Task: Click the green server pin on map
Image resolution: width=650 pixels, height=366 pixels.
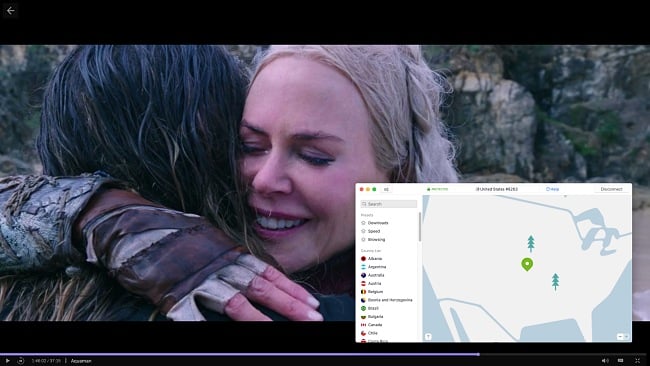Action: (527, 264)
